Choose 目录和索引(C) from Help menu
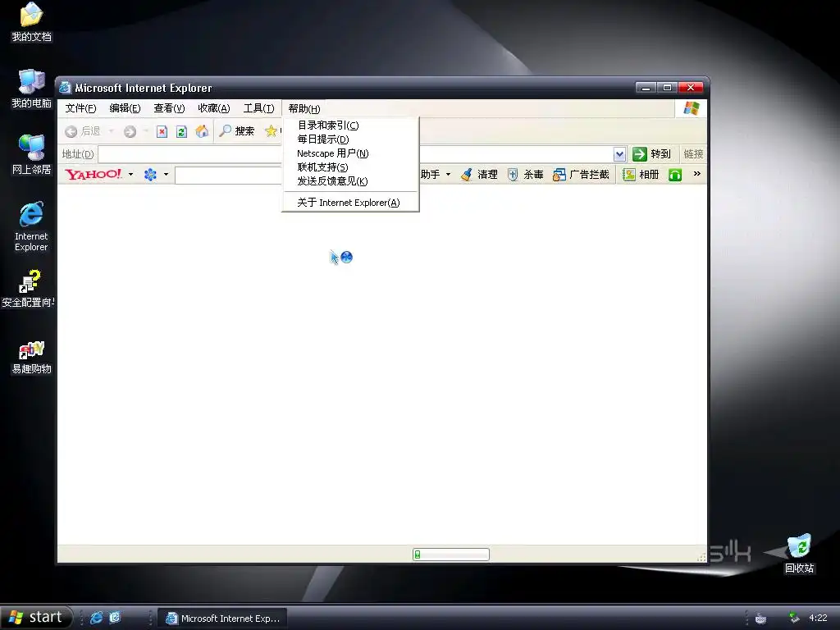 click(x=350, y=126)
